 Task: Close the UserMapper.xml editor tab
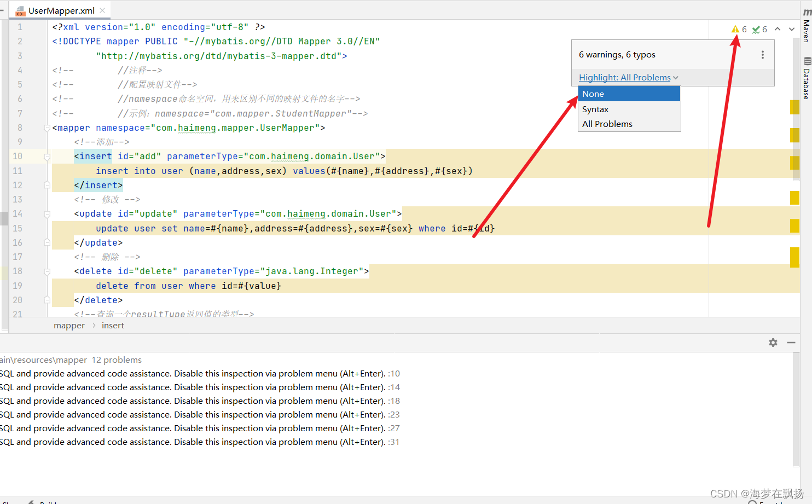tap(102, 10)
